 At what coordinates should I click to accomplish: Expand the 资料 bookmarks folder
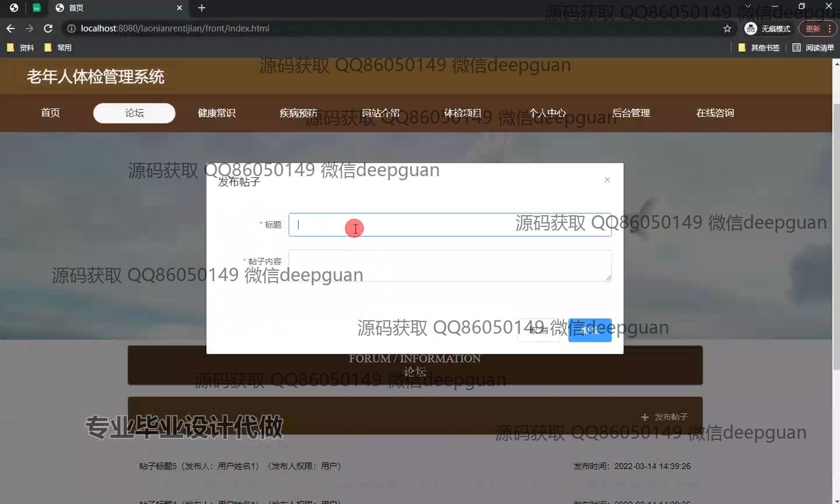(20, 48)
